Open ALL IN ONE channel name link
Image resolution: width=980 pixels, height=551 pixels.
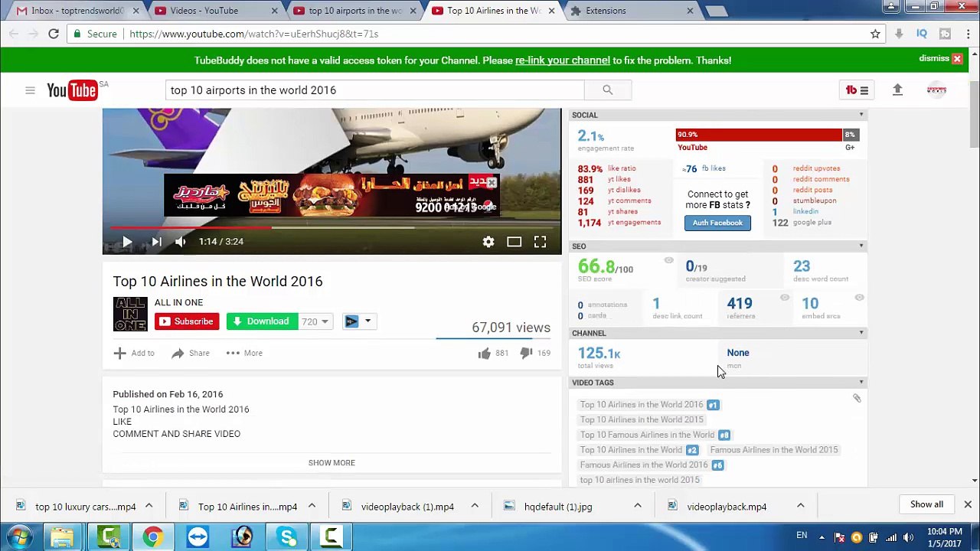[x=178, y=302]
